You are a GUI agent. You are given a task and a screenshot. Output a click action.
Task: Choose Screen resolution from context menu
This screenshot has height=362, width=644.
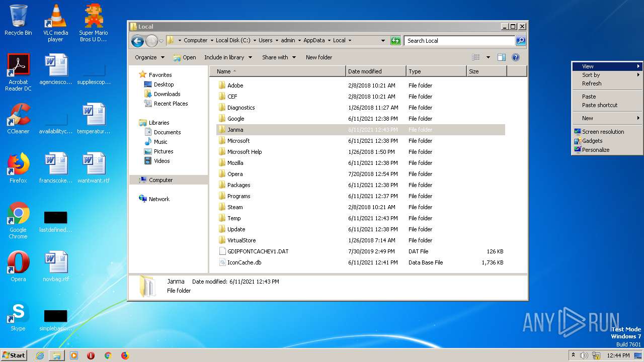click(x=607, y=132)
